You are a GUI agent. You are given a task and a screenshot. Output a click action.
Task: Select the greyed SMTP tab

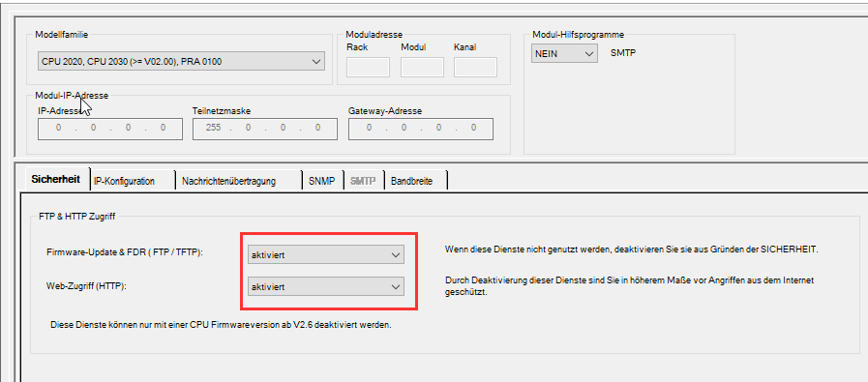click(363, 181)
